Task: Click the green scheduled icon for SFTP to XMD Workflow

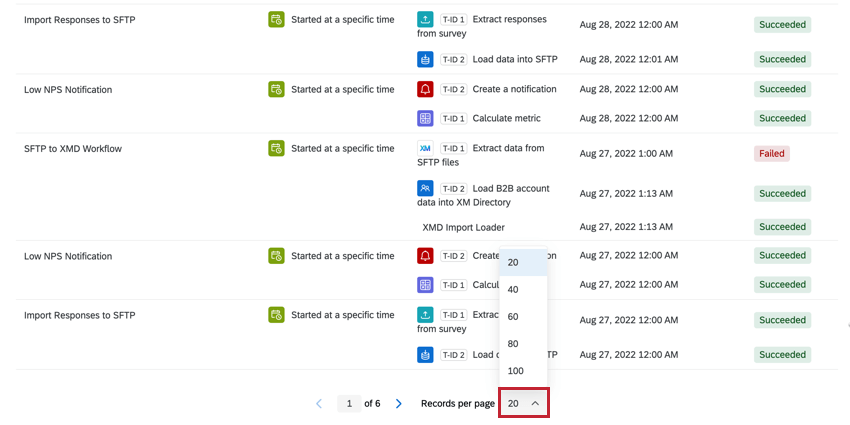Action: point(276,148)
